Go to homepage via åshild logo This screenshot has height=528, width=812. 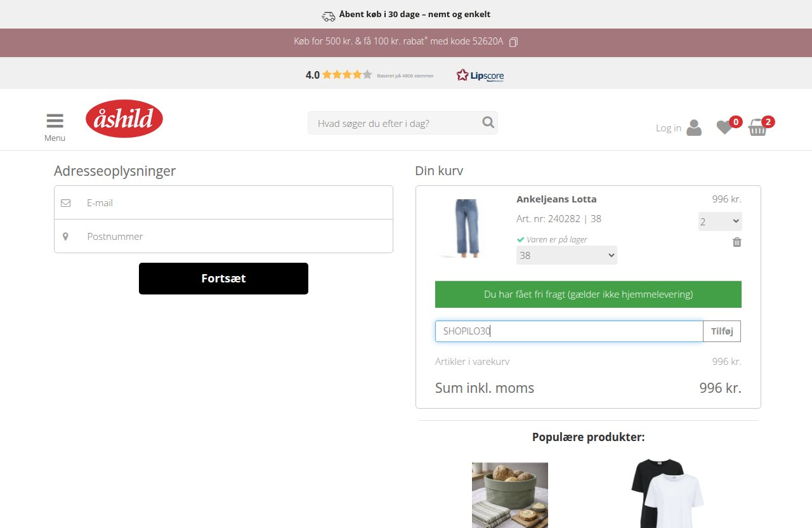(x=124, y=119)
